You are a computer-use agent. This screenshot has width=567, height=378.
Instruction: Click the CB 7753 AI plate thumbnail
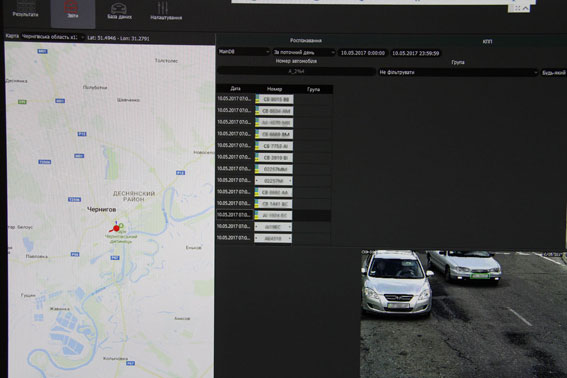coord(274,146)
